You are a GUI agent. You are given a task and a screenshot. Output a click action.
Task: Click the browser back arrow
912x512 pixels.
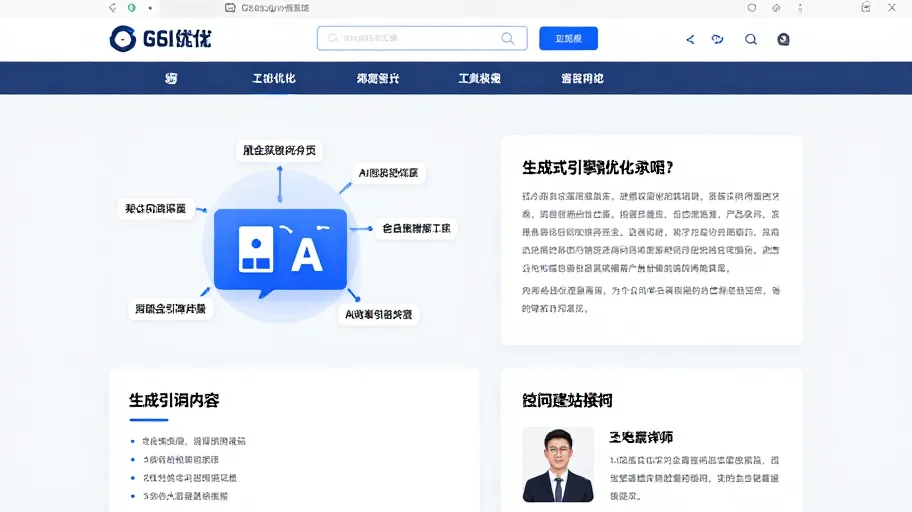click(113, 8)
